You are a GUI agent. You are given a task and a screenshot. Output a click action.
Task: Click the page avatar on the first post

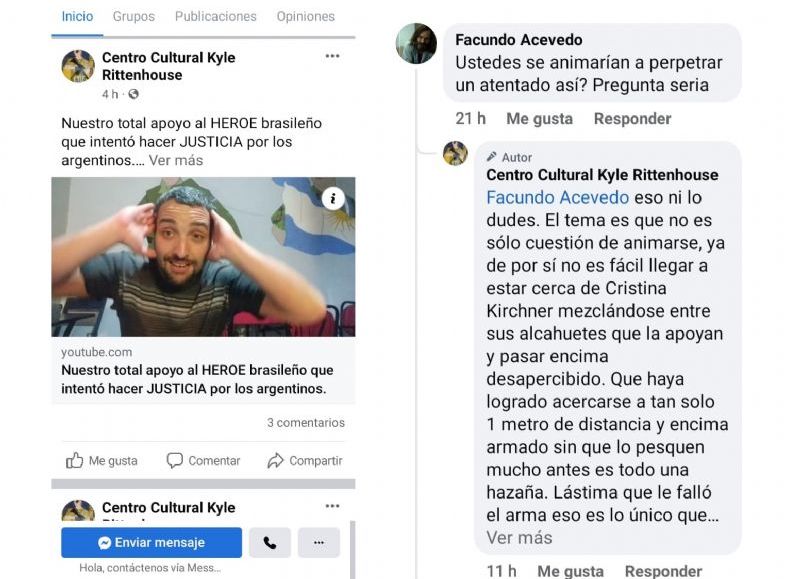78,66
